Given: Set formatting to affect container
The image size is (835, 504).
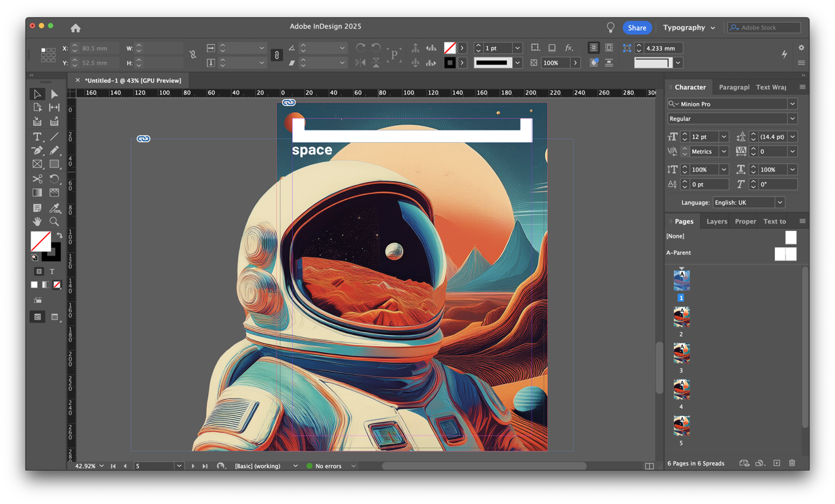Looking at the screenshot, I should pos(39,271).
